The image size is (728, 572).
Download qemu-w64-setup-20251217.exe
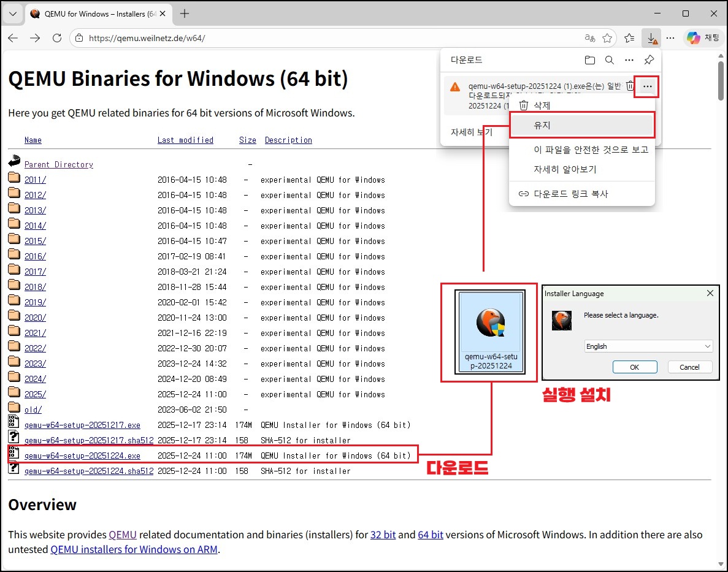pyautogui.click(x=82, y=425)
